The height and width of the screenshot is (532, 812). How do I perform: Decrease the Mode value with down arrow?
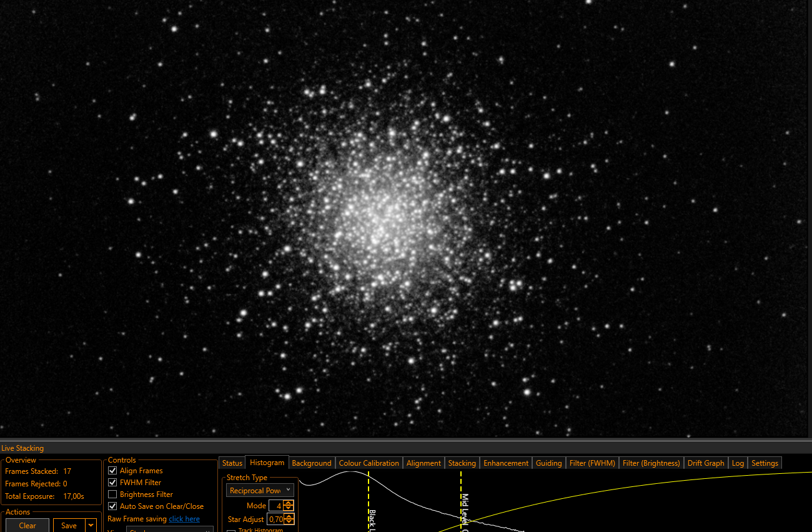(288, 508)
